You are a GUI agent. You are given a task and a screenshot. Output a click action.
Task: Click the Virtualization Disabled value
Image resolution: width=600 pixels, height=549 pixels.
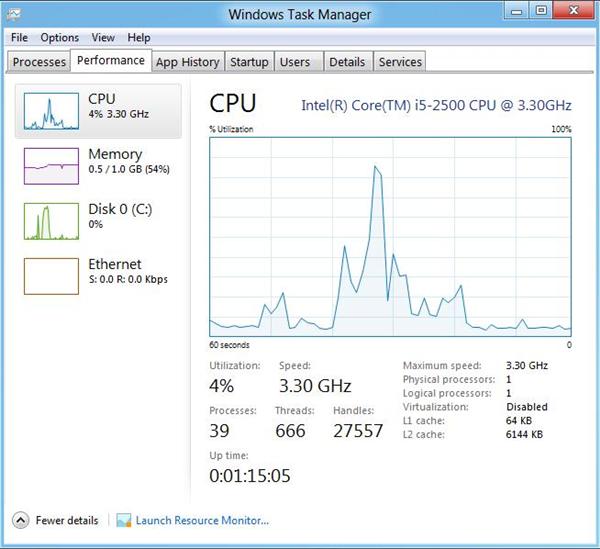click(527, 407)
